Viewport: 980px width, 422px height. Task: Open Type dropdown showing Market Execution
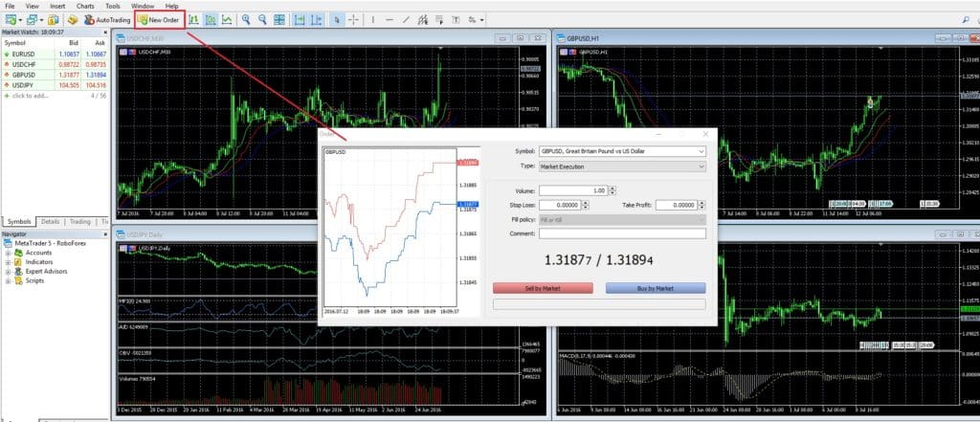click(x=622, y=167)
